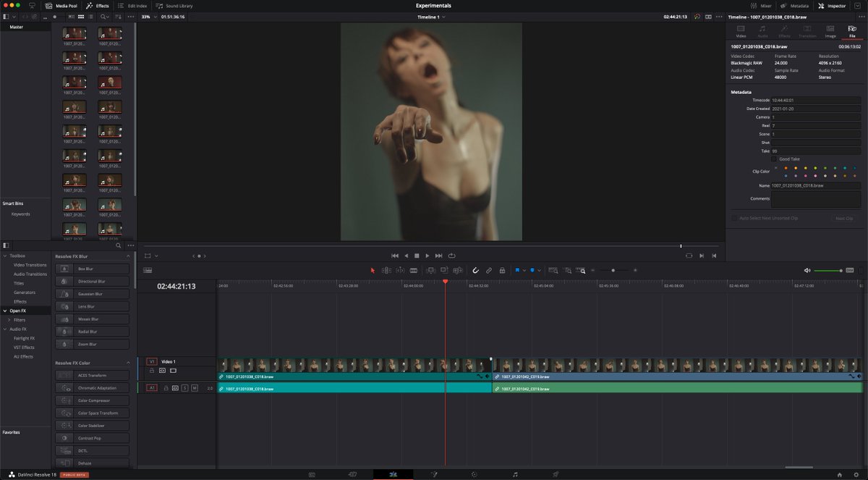The height and width of the screenshot is (480, 868).
Task: Select the Blade Edit Mode tool
Action: pos(414,270)
